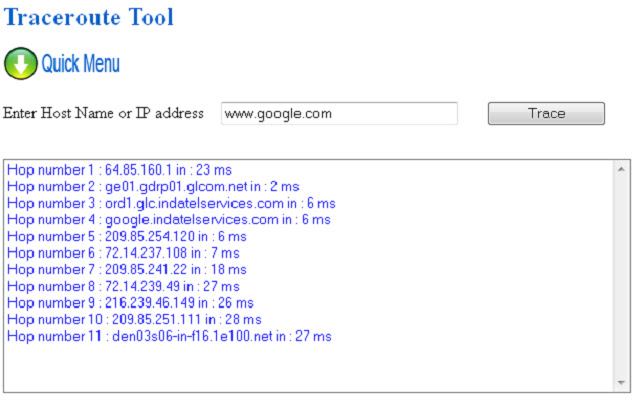Screen dimensions: 640x400
Task: Select the Hop 5 209.85.254.120 line
Action: click(x=126, y=236)
